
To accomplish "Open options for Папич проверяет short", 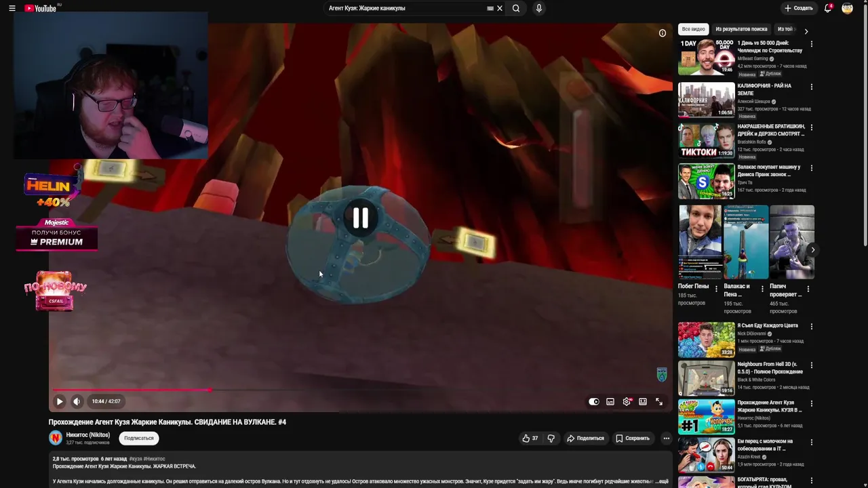I will coord(808,289).
